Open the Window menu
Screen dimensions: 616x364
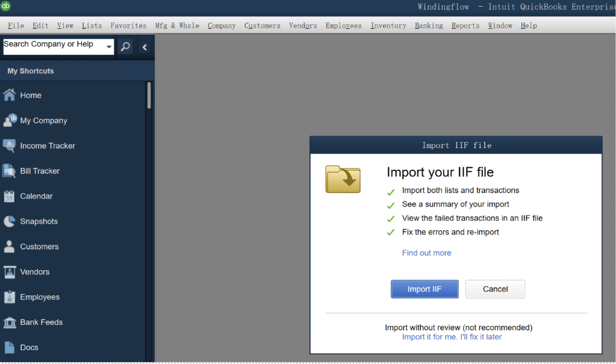[500, 25]
